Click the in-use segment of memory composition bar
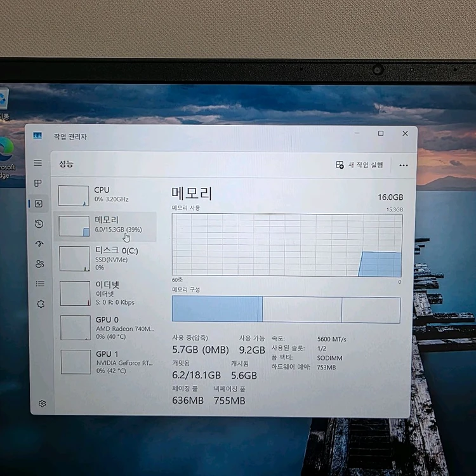Viewport: 476px width, 476px height. [x=215, y=309]
